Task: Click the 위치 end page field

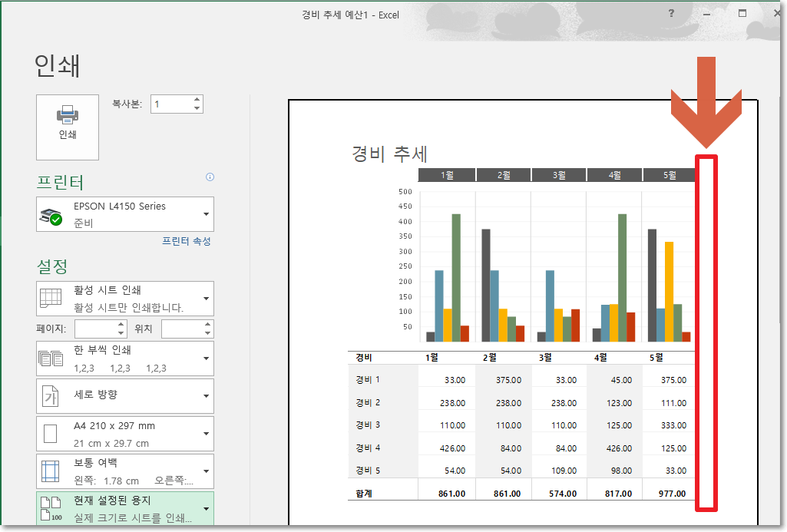Action: (182, 329)
